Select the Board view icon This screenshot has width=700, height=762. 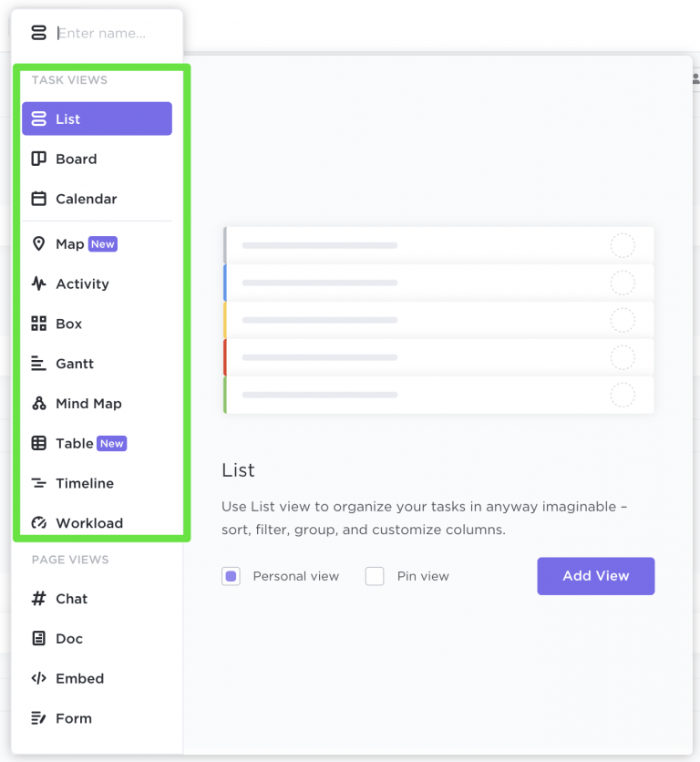click(x=36, y=159)
